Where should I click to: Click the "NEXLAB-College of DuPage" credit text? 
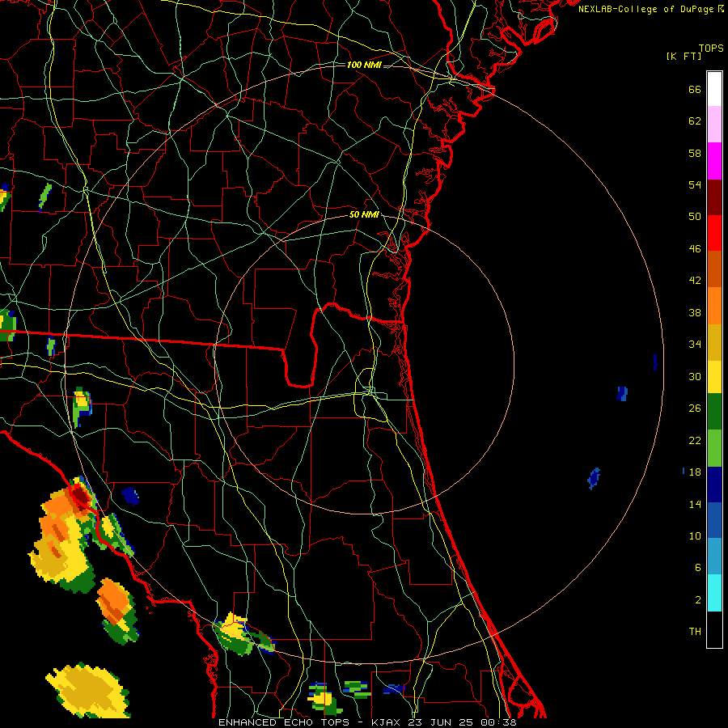pyautogui.click(x=645, y=9)
